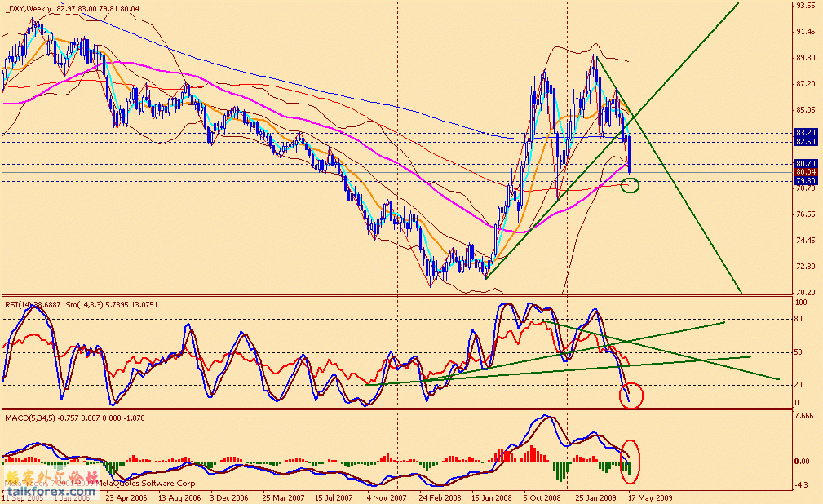Select the red circle object in the RSI panel
The width and height of the screenshot is (823, 504).
click(x=631, y=396)
